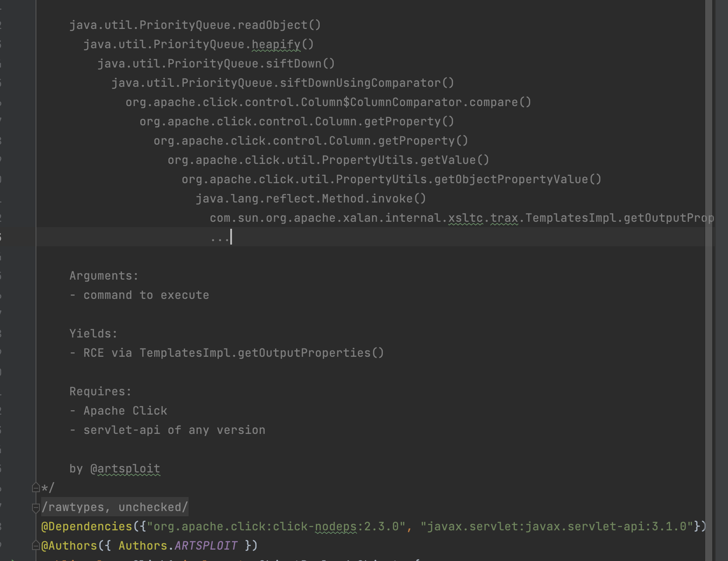The height and width of the screenshot is (561, 728).
Task: Click the PropertyUtils.getObjectPropertyValue() line
Action: click(x=392, y=179)
